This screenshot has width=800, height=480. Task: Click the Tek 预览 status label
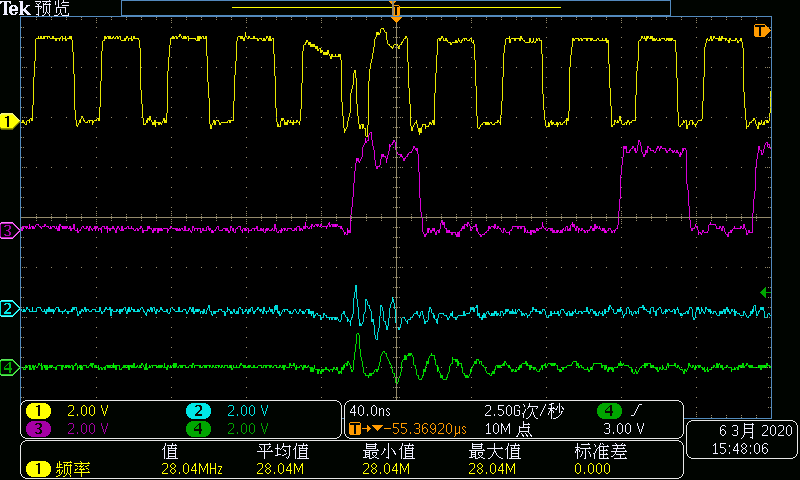35,8
